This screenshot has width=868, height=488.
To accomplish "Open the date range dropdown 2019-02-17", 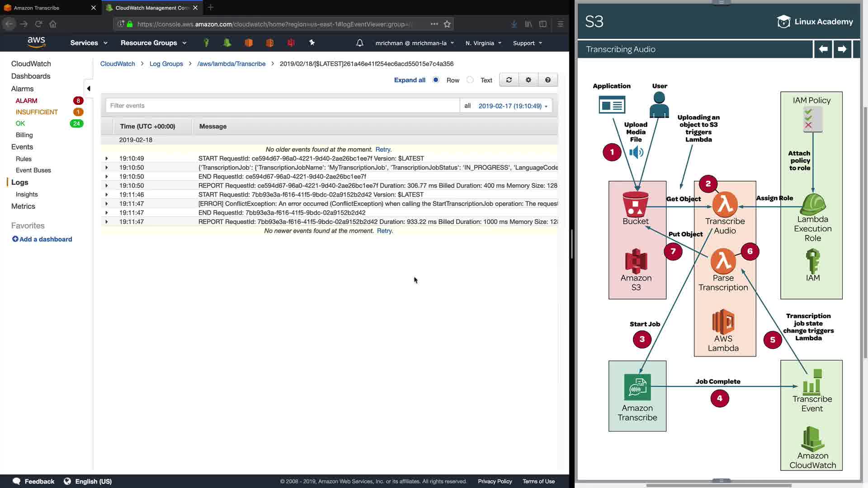I will [513, 106].
